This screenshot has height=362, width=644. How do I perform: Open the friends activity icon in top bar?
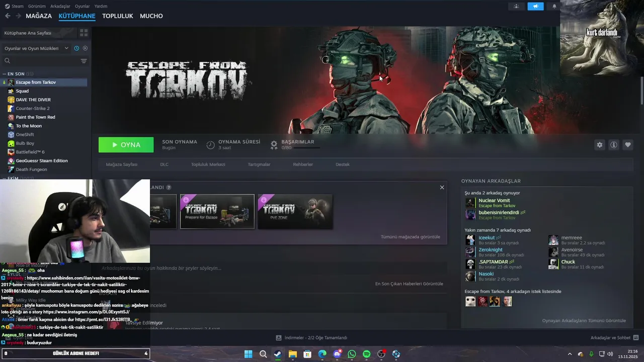click(516, 6)
